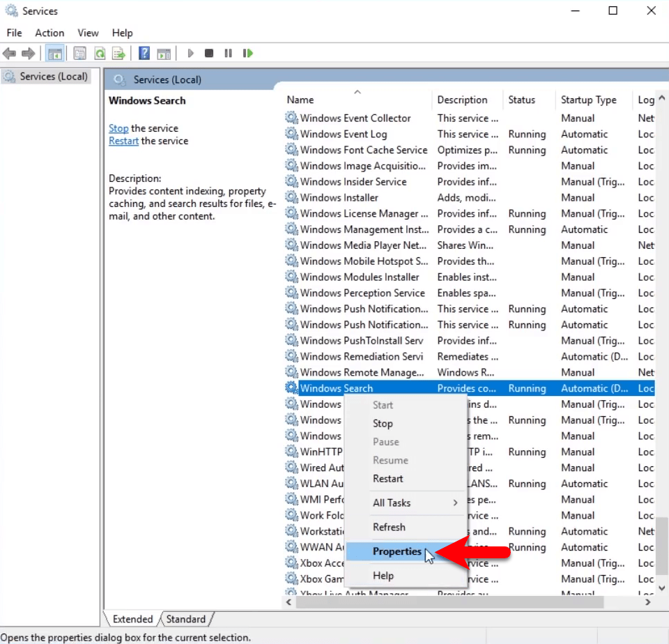Go forward using the toolbar forward arrow
669x644 pixels.
pyautogui.click(x=28, y=54)
